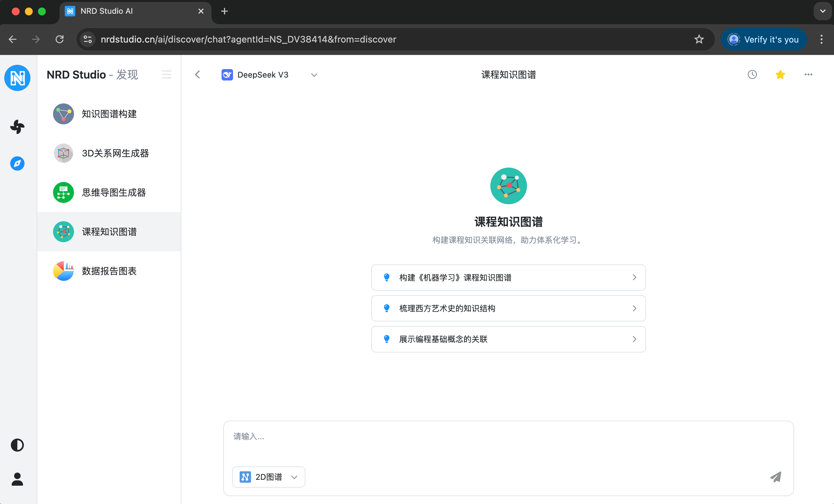The image size is (834, 504).
Task: Open the three-dot more options menu
Action: pyautogui.click(x=808, y=75)
